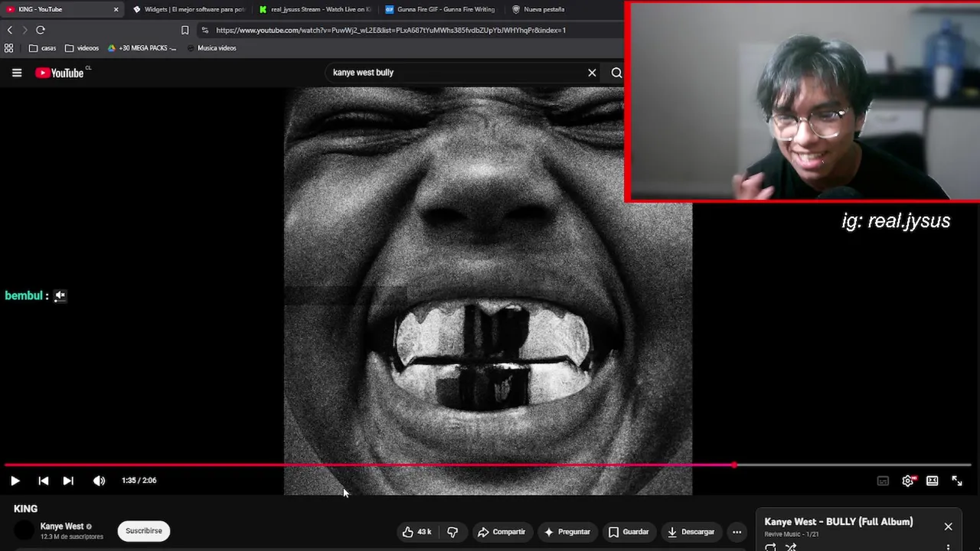Switch to real_jysuss Stream Kick tab
The height and width of the screenshot is (551, 980).
pyautogui.click(x=315, y=9)
